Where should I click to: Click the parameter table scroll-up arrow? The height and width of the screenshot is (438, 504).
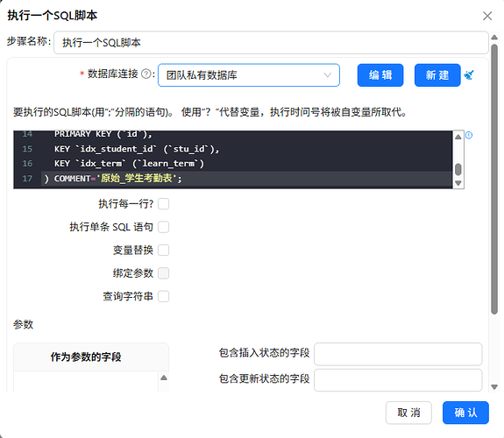(x=164, y=378)
